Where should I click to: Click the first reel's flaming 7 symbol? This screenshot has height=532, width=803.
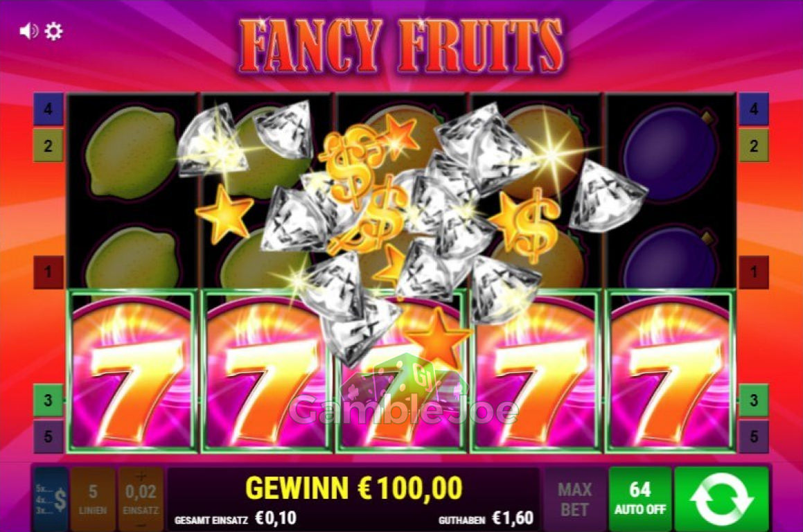[x=132, y=371]
